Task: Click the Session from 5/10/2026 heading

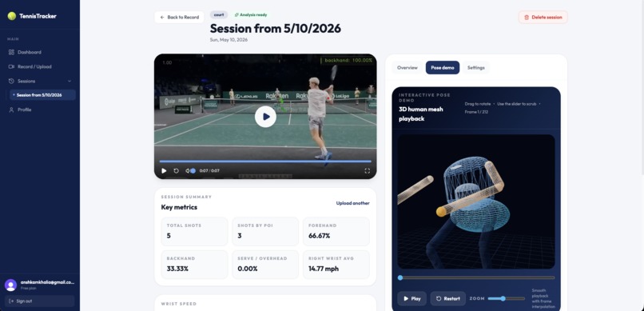Action: pos(275,28)
